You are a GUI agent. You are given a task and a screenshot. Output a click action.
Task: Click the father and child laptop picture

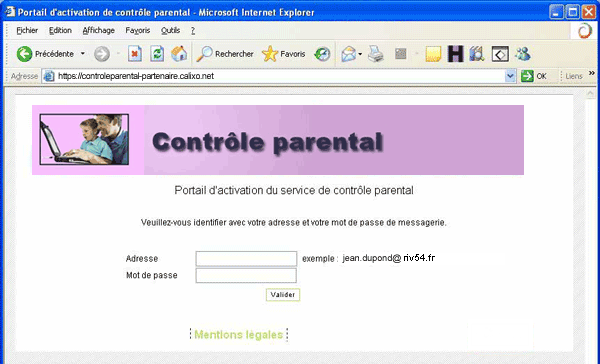pos(84,139)
